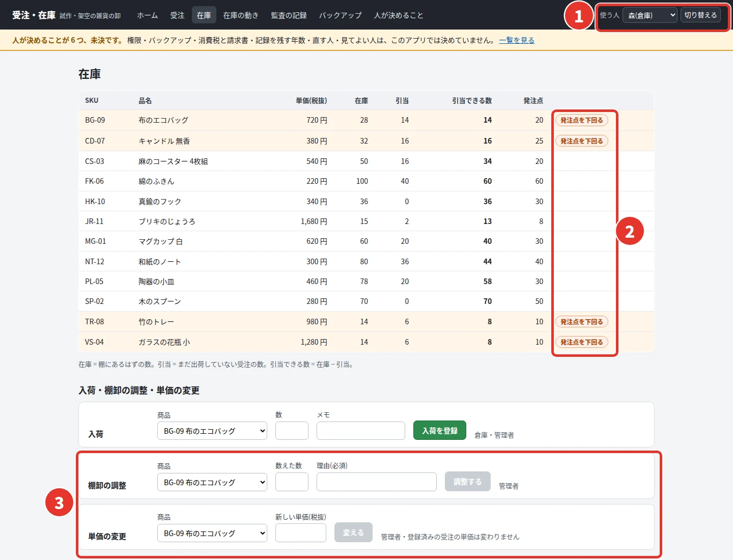Image resolution: width=733 pixels, height=560 pixels.
Task: Follow the 一覧を見る link
Action: pyautogui.click(x=517, y=40)
